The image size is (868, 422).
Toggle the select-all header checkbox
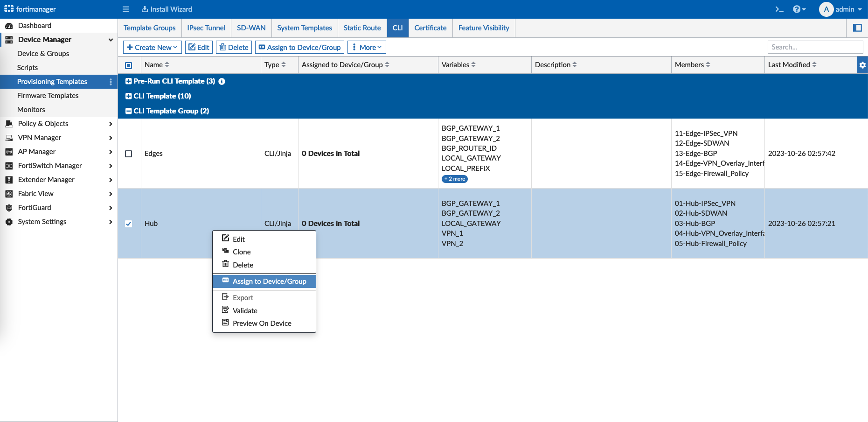129,65
